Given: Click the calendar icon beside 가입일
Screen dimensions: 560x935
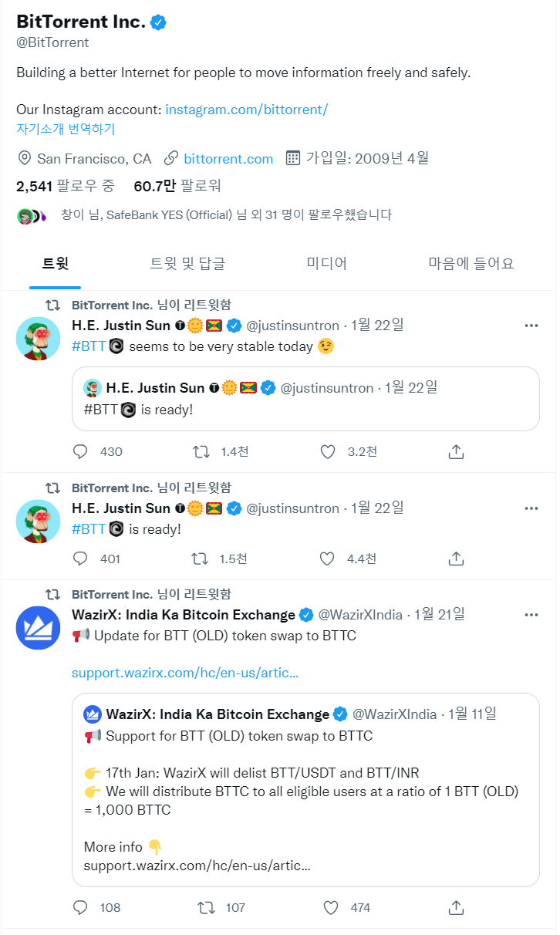Looking at the screenshot, I should (x=294, y=158).
